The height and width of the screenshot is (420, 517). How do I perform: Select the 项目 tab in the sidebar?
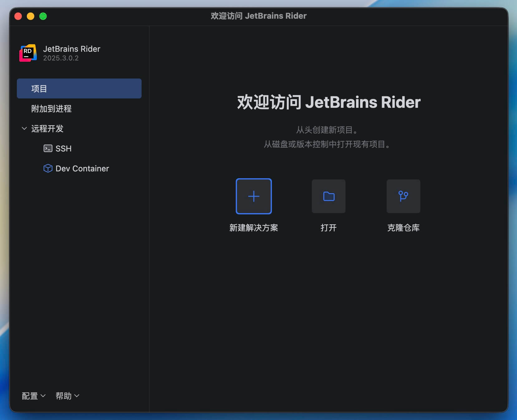[x=79, y=88]
